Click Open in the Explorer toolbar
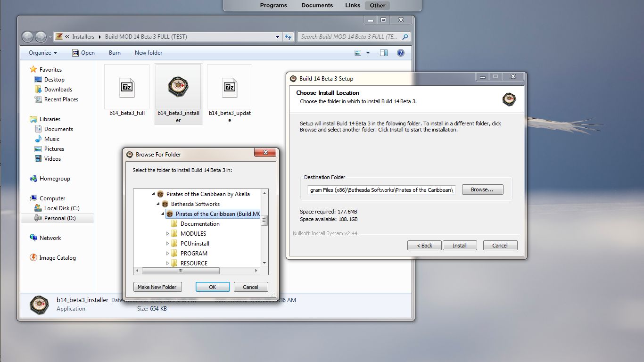 (x=83, y=53)
